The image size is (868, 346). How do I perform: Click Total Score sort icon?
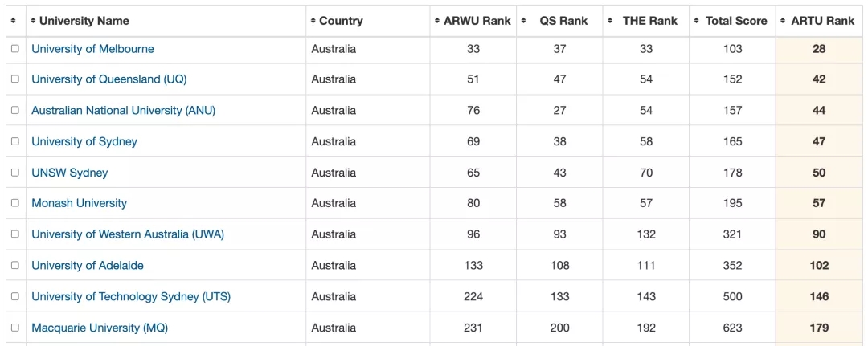point(697,21)
